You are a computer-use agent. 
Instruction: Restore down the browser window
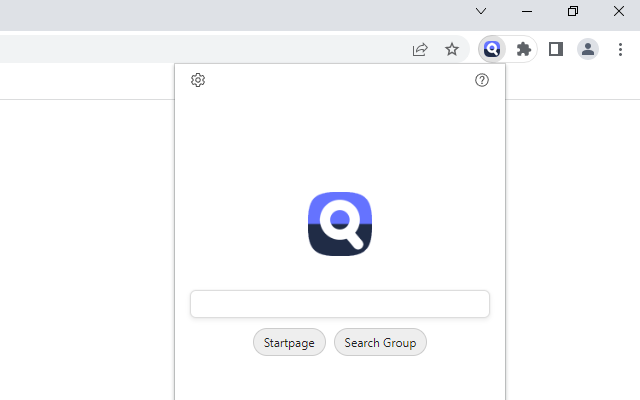[573, 11]
